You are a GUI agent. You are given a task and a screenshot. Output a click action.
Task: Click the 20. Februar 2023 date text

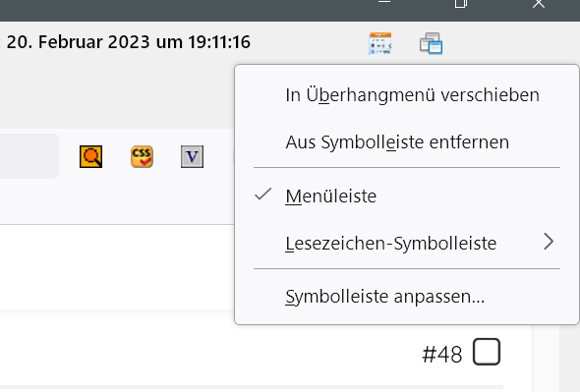point(78,42)
